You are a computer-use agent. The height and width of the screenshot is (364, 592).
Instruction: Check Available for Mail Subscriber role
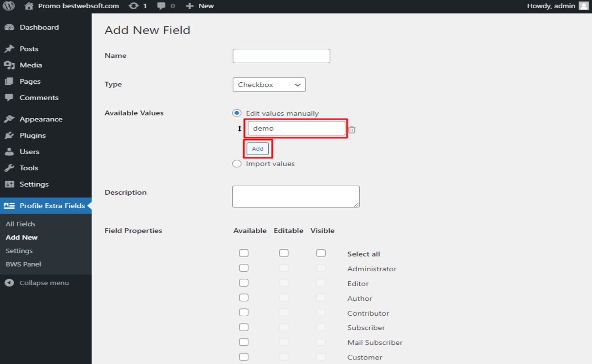tap(244, 342)
